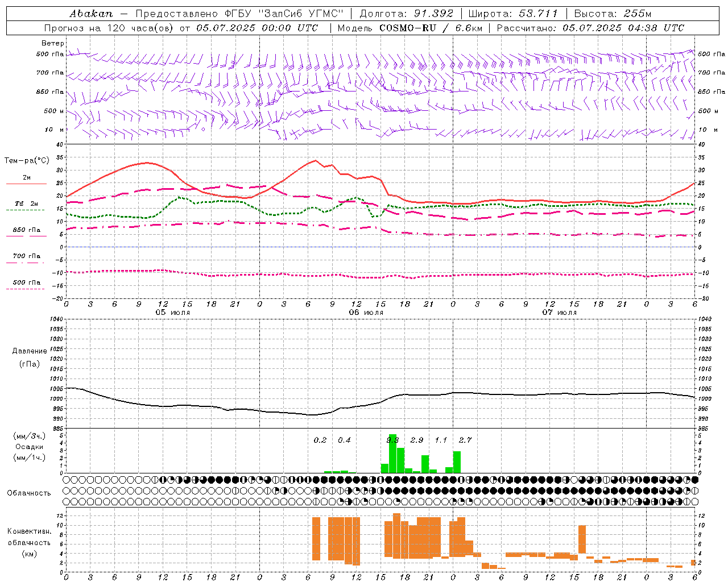Click the computed time 05.07.2025 04:38 UTC
The width and height of the screenshot is (728, 582).
(623, 27)
